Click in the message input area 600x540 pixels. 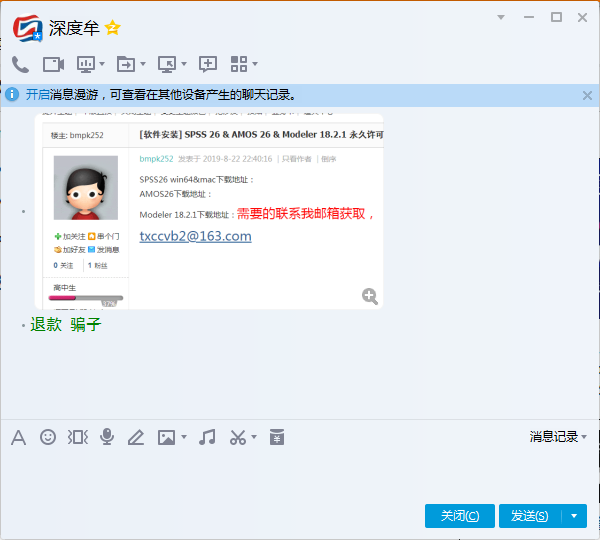pyautogui.click(x=300, y=475)
